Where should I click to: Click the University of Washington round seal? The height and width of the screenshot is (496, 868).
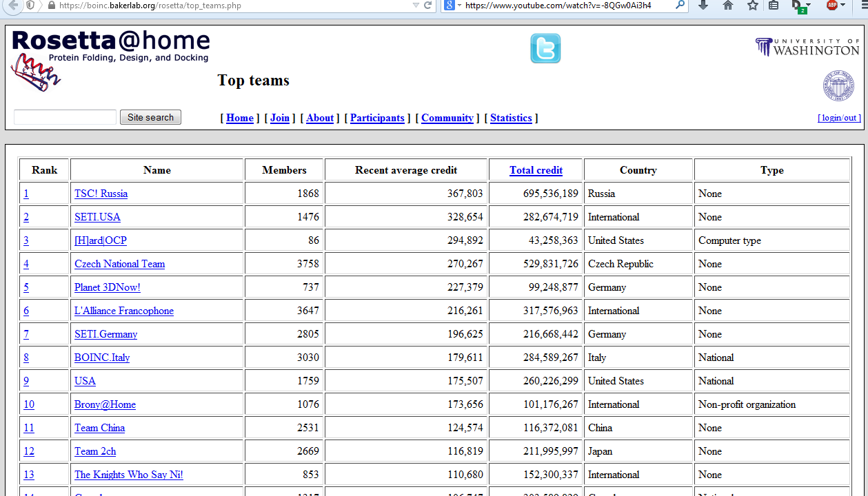click(x=838, y=86)
